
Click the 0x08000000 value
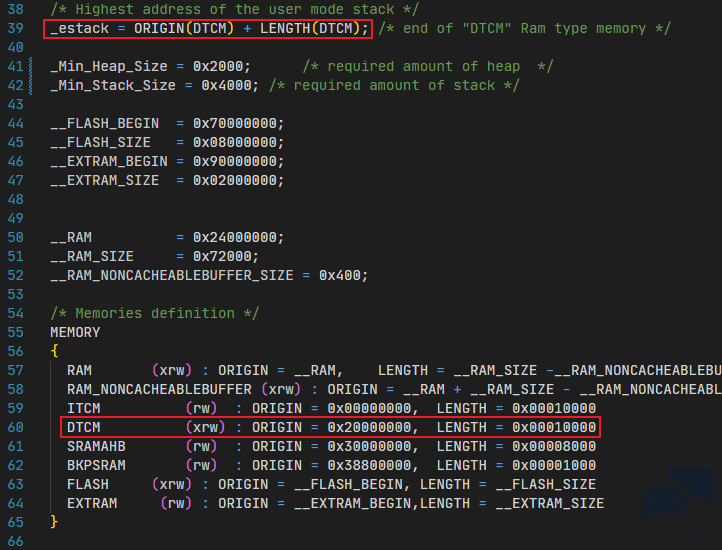coord(234,142)
